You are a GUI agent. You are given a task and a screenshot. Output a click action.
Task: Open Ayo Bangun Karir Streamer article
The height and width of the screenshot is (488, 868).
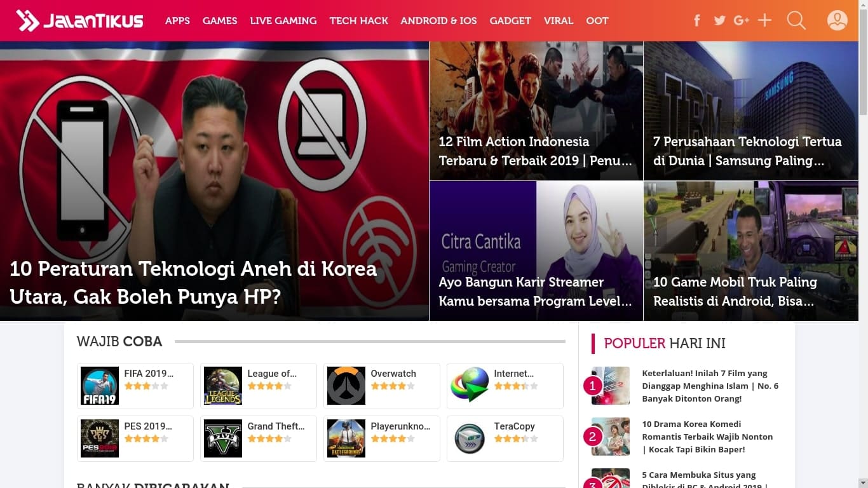click(x=536, y=292)
